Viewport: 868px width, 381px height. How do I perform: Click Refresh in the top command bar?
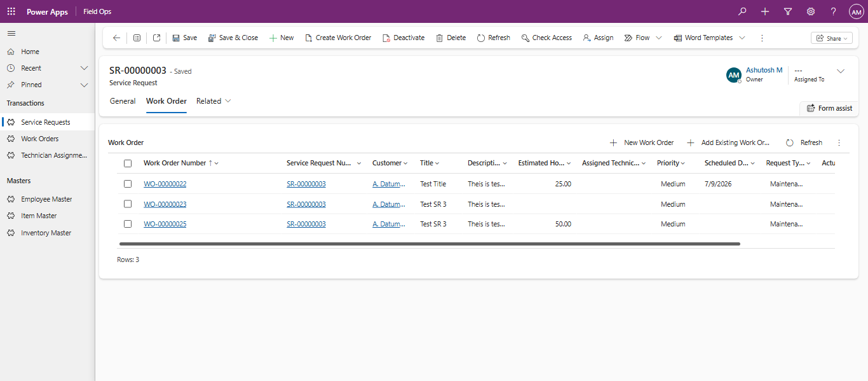pyautogui.click(x=494, y=38)
